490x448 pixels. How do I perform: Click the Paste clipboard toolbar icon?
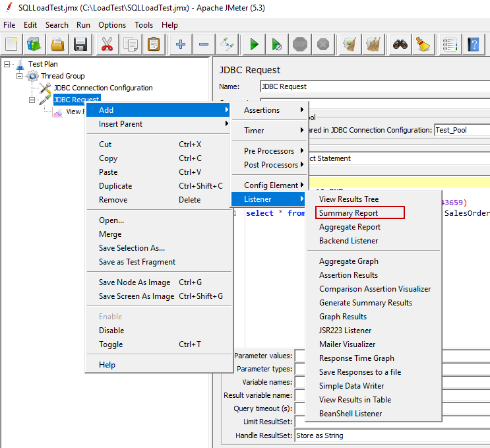(153, 44)
